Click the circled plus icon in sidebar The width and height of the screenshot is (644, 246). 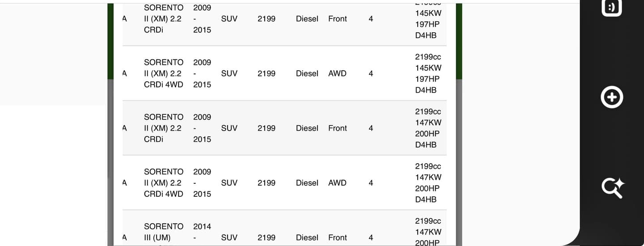point(612,97)
